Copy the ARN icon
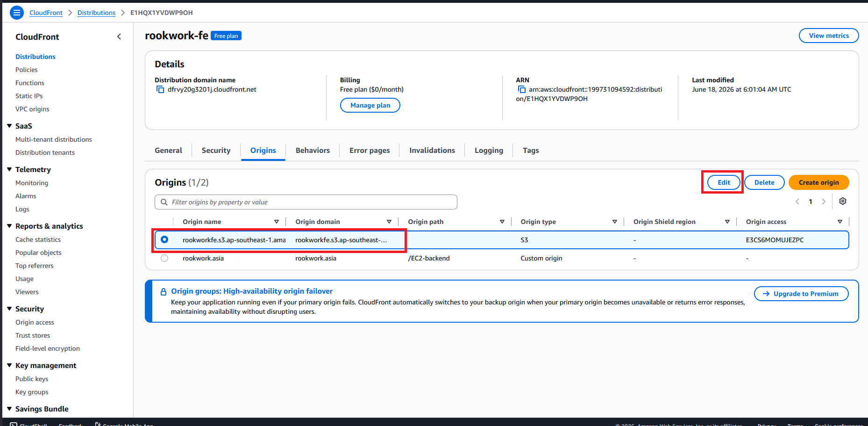Screen dimensions: 868x426 click(521, 89)
